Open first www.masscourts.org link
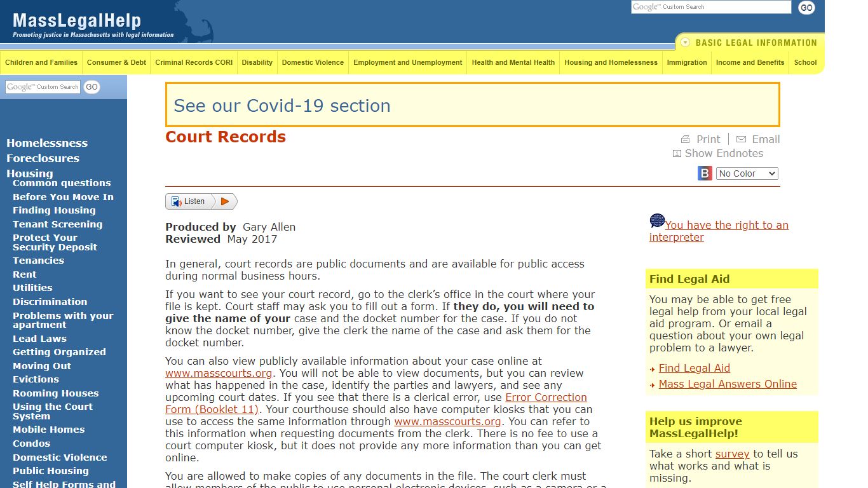Screen dimensions: 868x488 click(x=219, y=373)
